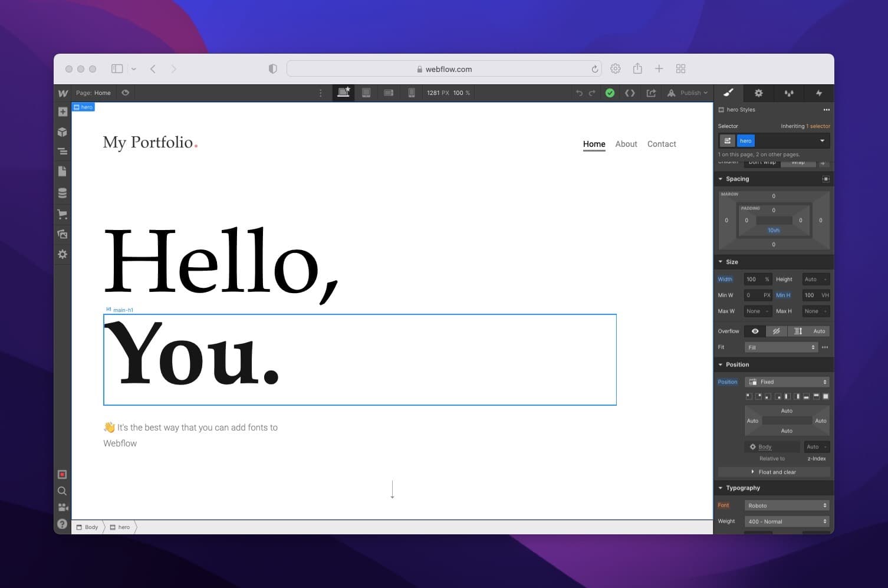This screenshot has width=888, height=588.
Task: Click the orange '1 selector' inheriting link
Action: [x=818, y=126]
